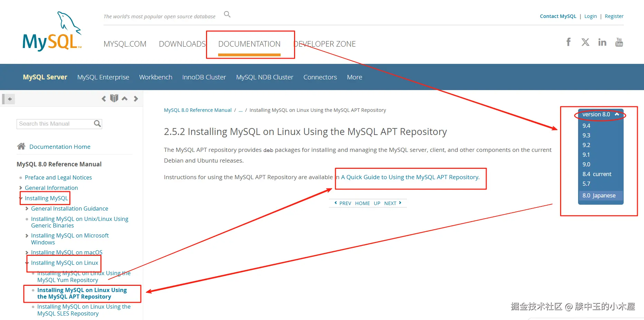Image resolution: width=644 pixels, height=320 pixels.
Task: Collapse the sidebar with the left-arrow button
Action: pyautogui.click(x=9, y=99)
